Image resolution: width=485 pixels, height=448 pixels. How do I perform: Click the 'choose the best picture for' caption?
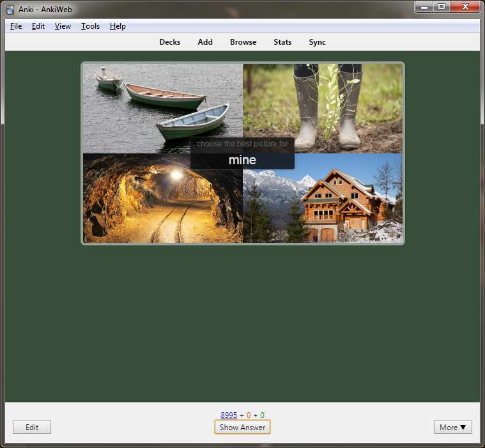242,144
